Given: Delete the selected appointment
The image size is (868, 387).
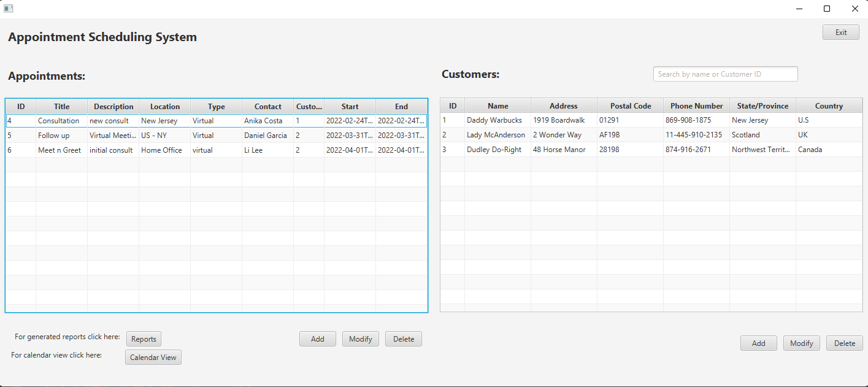Looking at the screenshot, I should click(404, 339).
